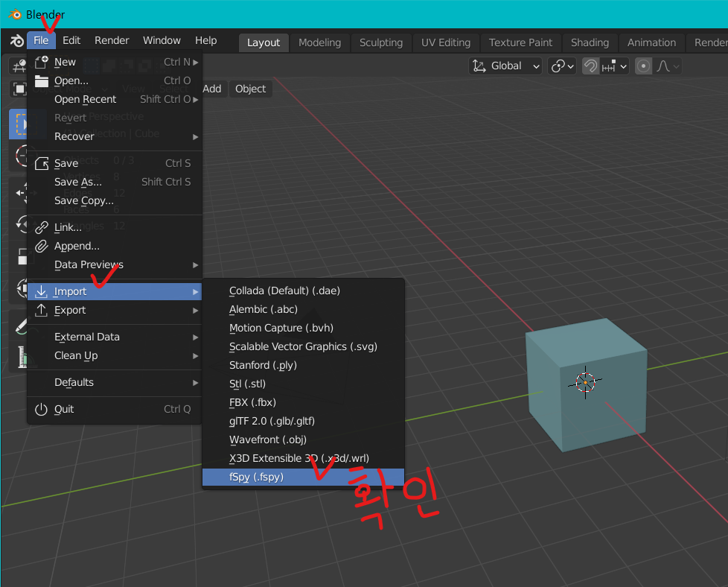Switch to the Shading workspace tab

click(590, 42)
